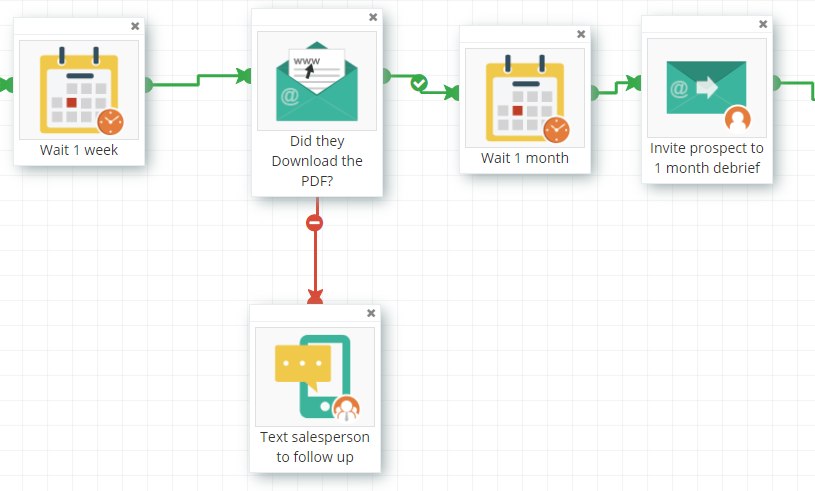The width and height of the screenshot is (815, 491).
Task: Click the green checkmark on the yes path
Action: click(x=419, y=83)
